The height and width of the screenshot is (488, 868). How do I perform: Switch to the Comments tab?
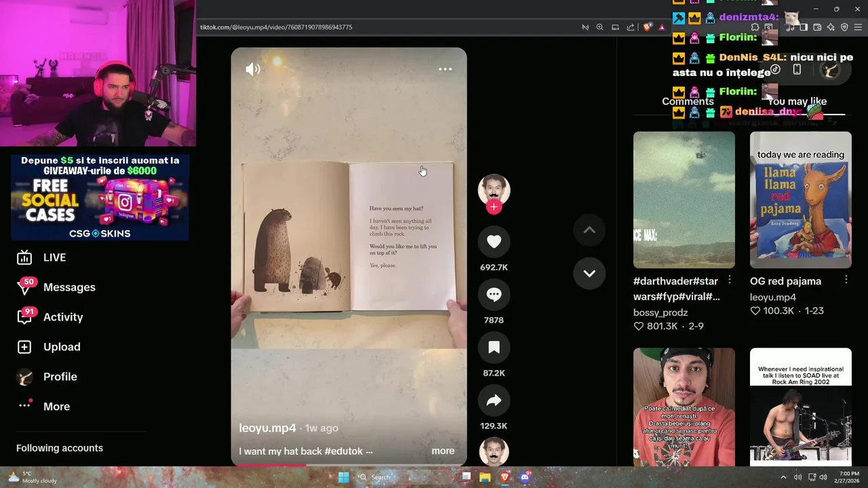click(x=688, y=102)
